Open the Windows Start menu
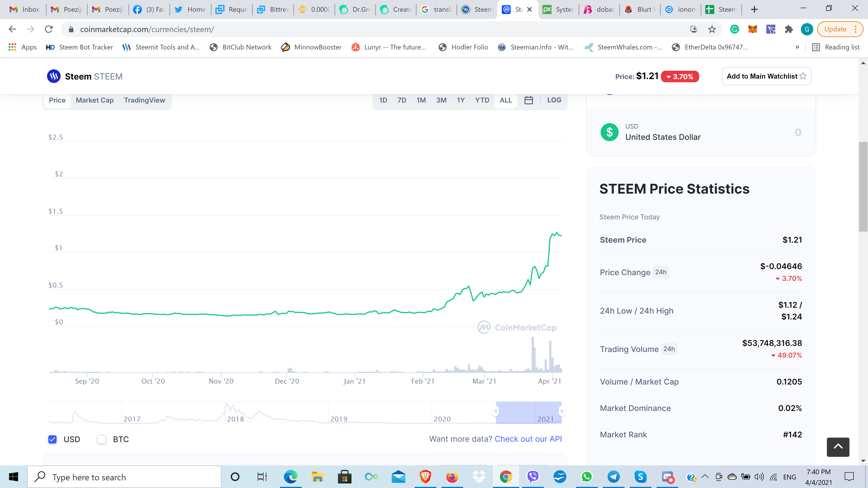Viewport: 868px width, 488px height. click(14, 477)
